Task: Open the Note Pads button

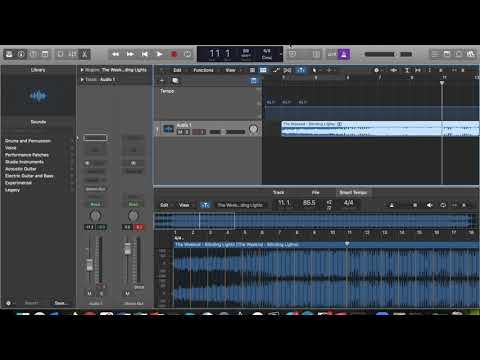Action: [x=447, y=54]
